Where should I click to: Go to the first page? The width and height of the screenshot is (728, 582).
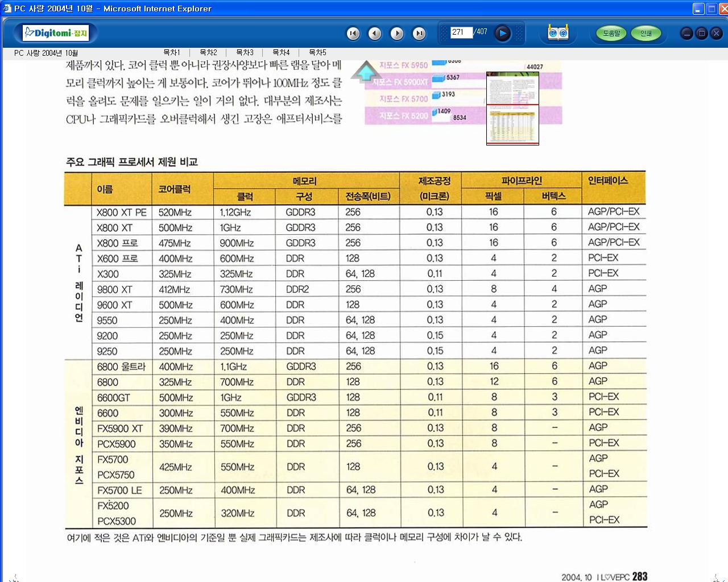pos(353,34)
